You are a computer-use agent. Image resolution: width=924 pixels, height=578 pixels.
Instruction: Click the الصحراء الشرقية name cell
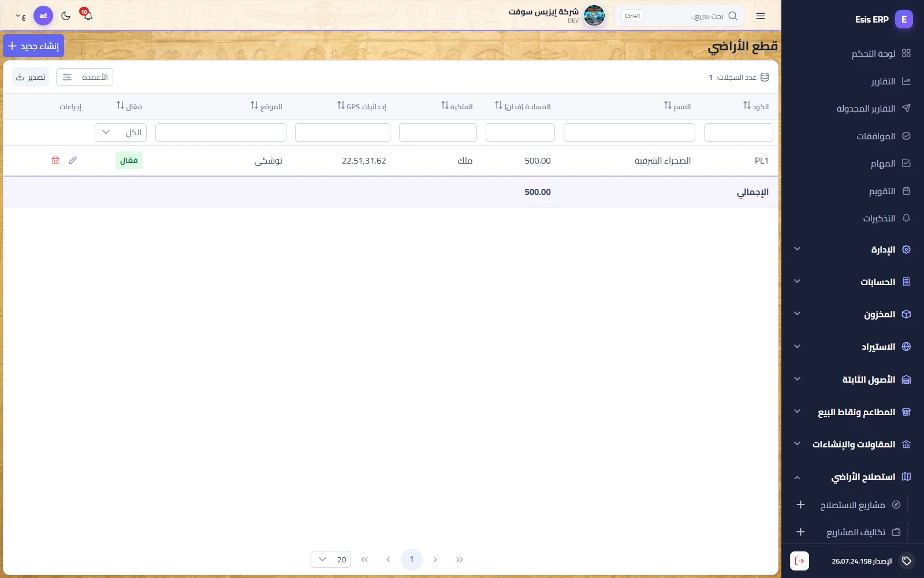(x=662, y=161)
